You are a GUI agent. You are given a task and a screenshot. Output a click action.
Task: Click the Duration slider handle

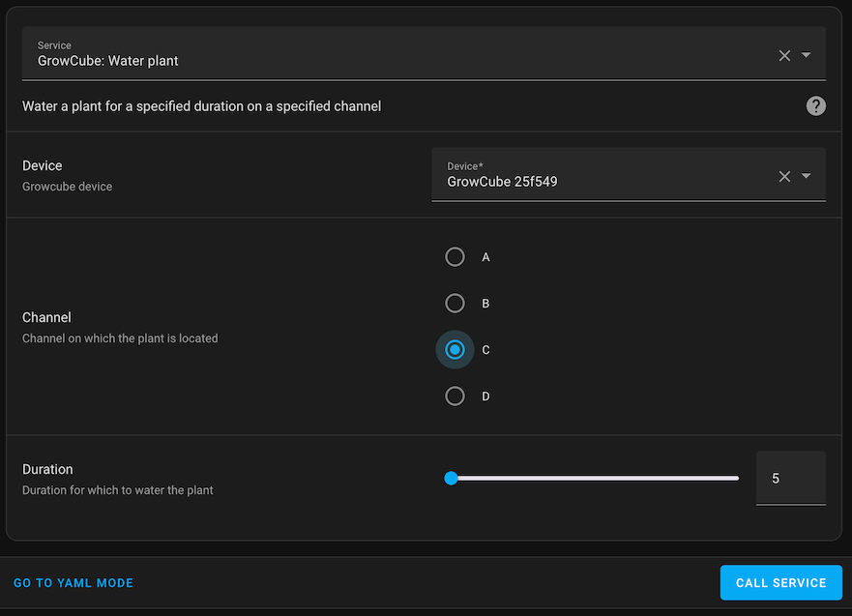point(451,478)
